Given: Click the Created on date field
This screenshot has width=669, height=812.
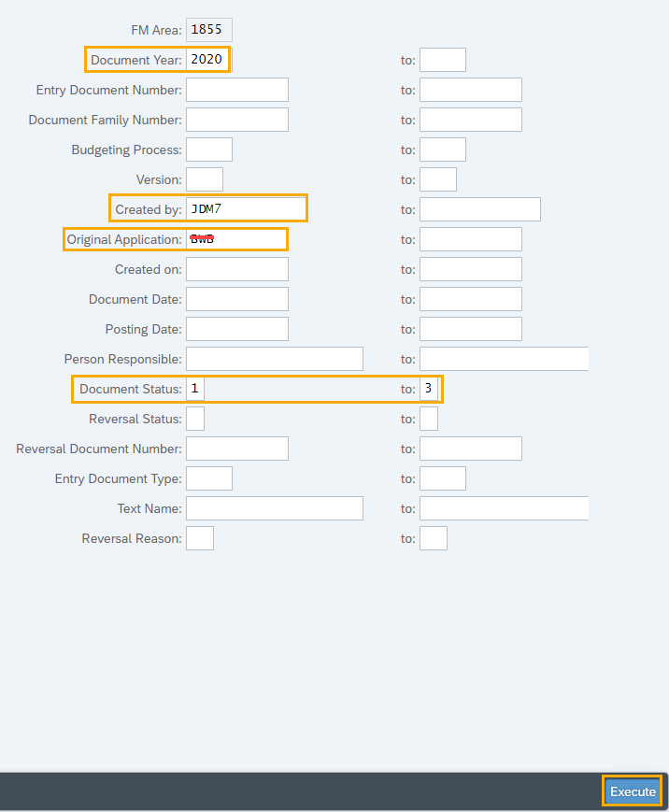Looking at the screenshot, I should tap(236, 268).
